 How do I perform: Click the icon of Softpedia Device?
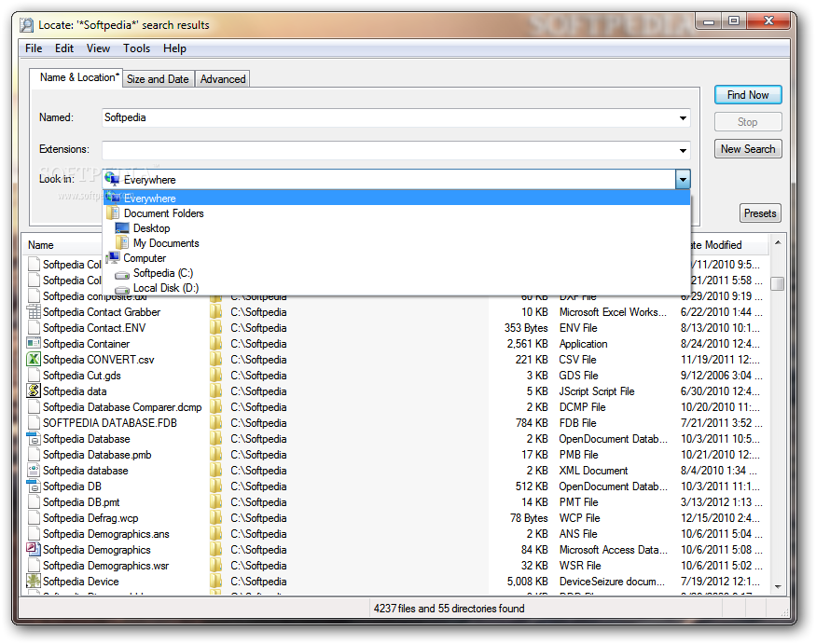tap(34, 581)
